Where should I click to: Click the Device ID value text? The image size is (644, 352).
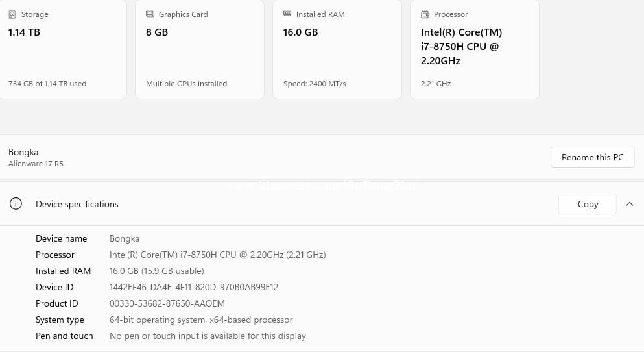(194, 287)
